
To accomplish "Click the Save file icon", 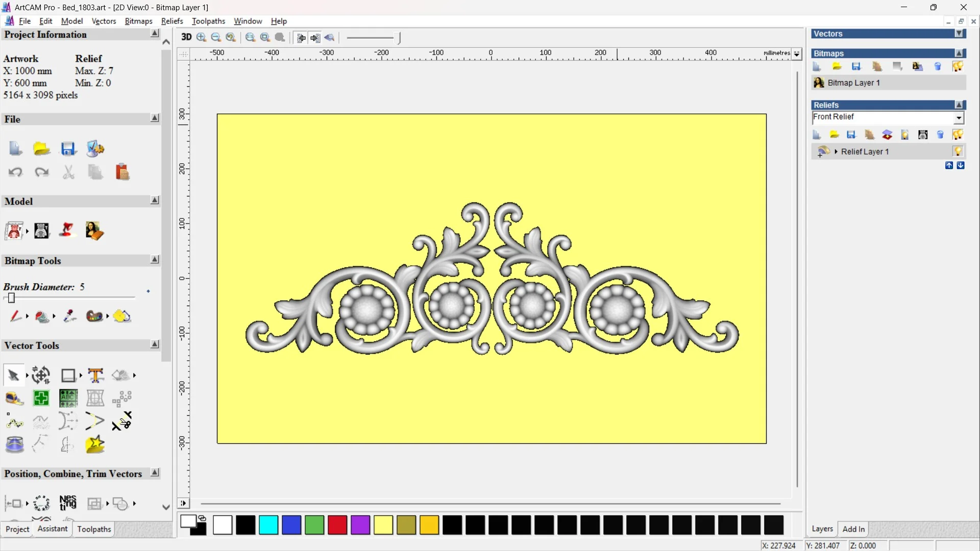I will [68, 149].
